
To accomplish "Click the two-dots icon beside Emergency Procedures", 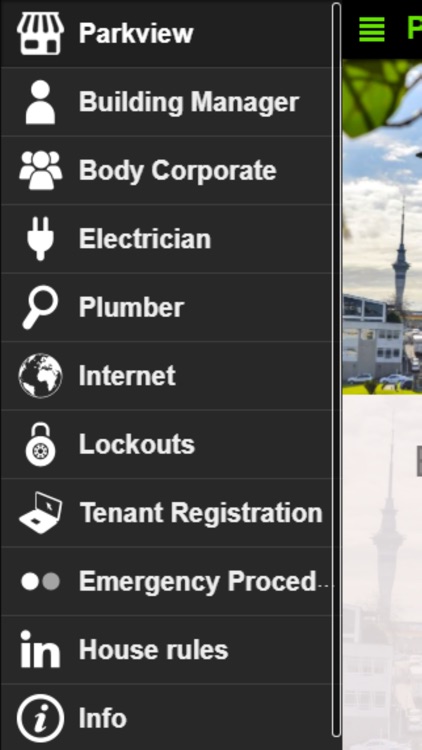I will (x=40, y=582).
